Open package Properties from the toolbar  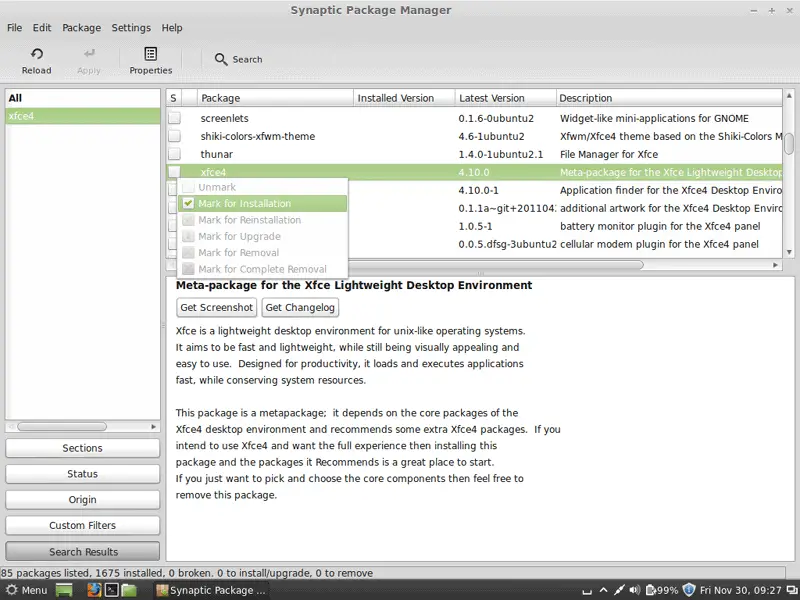151,61
